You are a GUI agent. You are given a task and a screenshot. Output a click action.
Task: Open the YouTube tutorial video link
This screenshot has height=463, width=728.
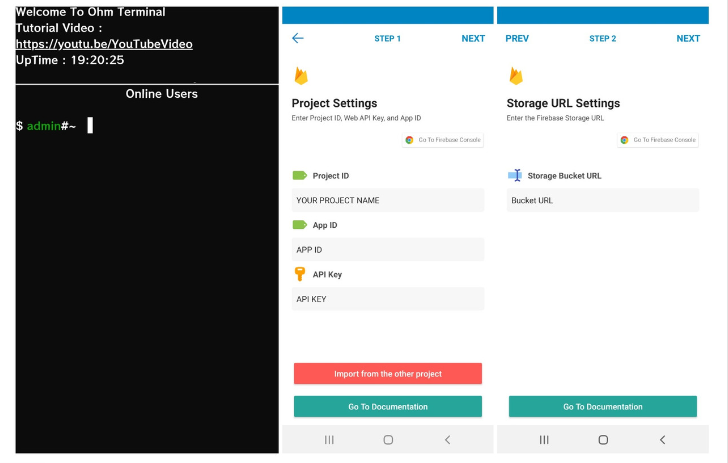pos(104,44)
